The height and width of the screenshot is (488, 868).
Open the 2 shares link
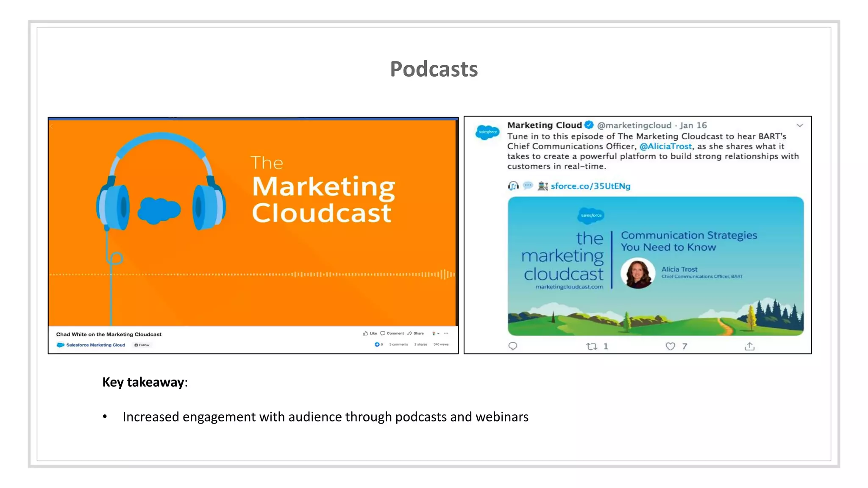click(x=420, y=344)
